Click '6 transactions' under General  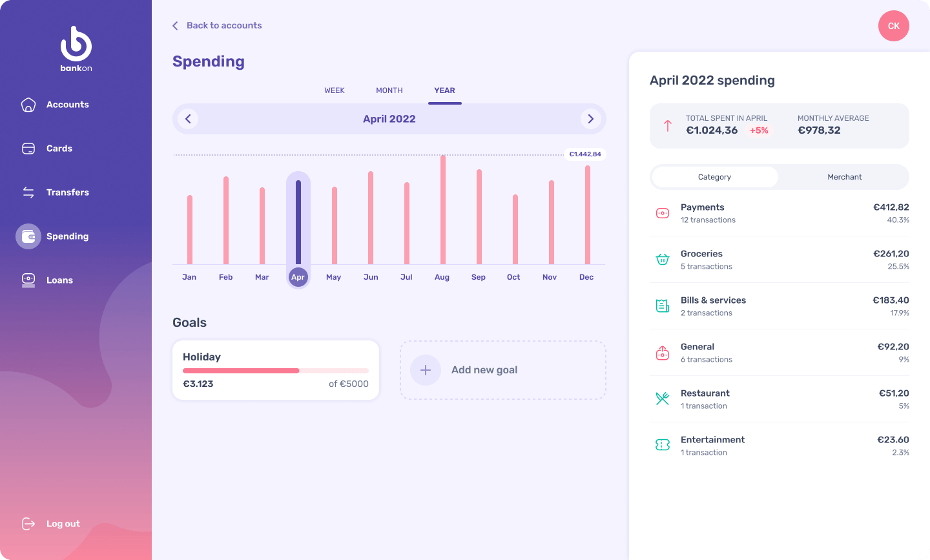[x=707, y=360]
